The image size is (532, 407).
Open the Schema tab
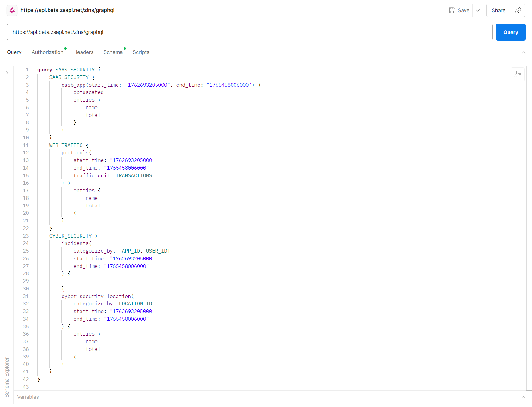point(113,52)
